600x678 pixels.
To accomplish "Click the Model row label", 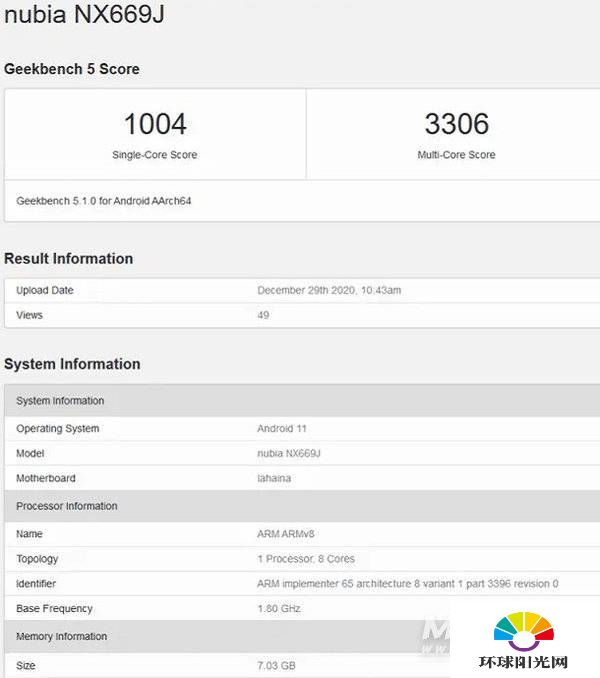I will (30, 454).
